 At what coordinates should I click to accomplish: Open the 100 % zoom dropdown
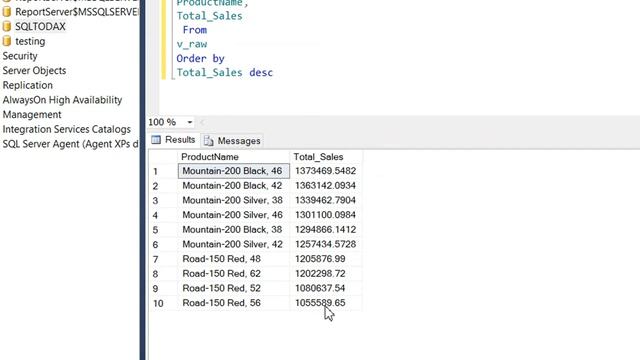point(190,122)
